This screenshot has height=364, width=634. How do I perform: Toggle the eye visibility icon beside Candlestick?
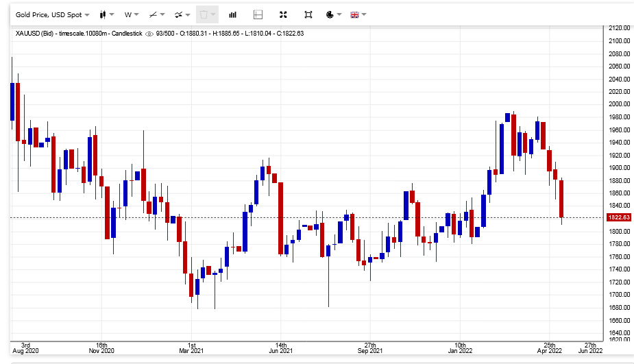pos(149,34)
